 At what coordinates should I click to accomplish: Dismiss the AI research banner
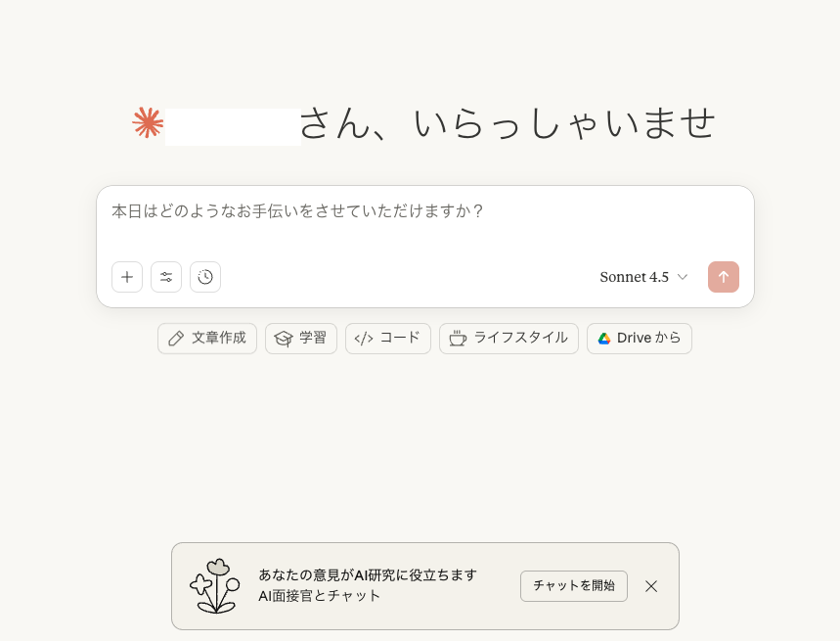click(x=651, y=586)
